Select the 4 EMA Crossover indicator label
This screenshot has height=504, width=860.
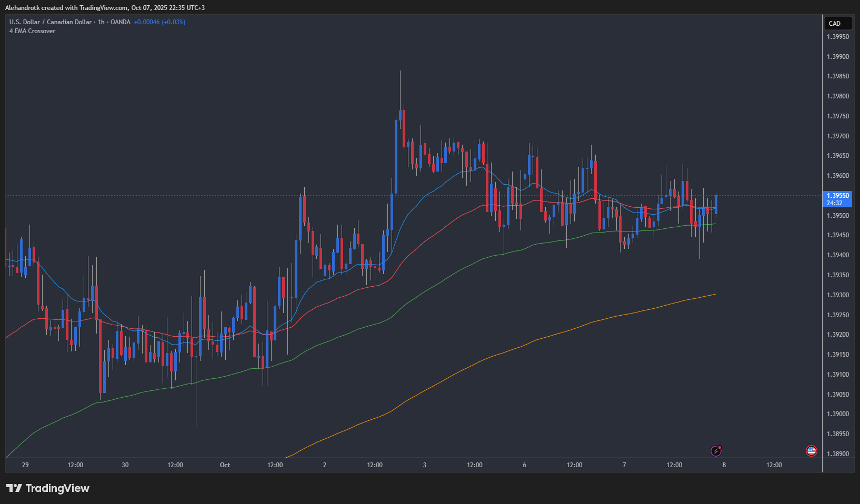(32, 31)
